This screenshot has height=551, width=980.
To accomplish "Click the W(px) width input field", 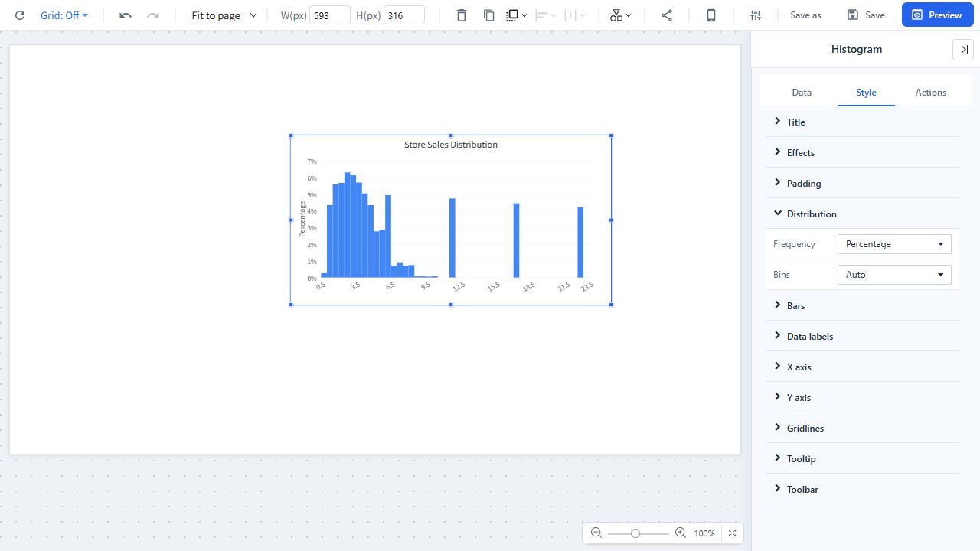I will point(330,15).
